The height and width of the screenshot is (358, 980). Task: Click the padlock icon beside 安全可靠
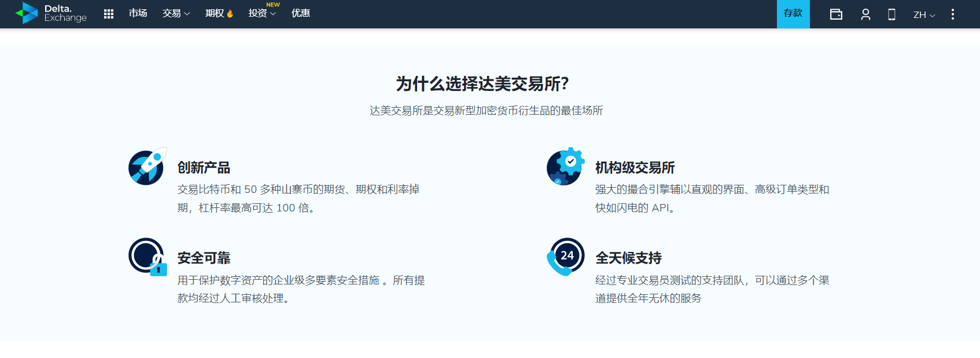[148, 257]
